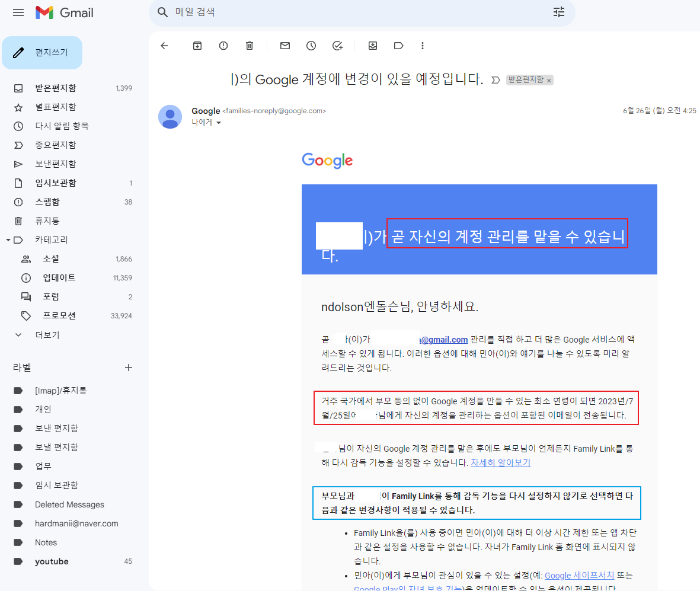
Task: Open 다시 알림 항목 snoozed folder
Action: click(72, 126)
